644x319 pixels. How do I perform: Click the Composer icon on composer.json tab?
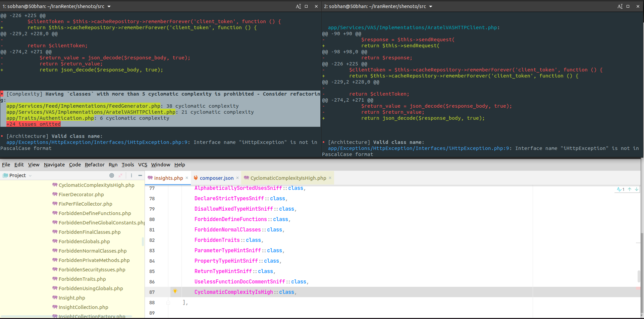coord(196,178)
